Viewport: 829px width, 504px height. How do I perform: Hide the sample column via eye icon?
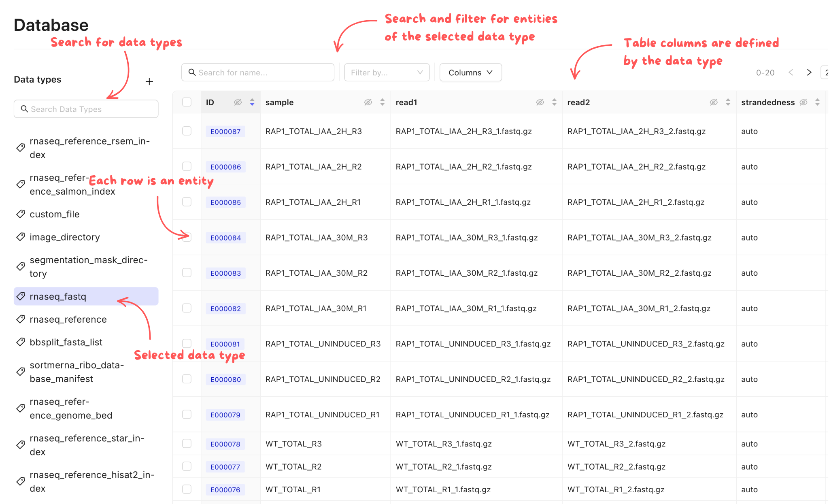368,102
